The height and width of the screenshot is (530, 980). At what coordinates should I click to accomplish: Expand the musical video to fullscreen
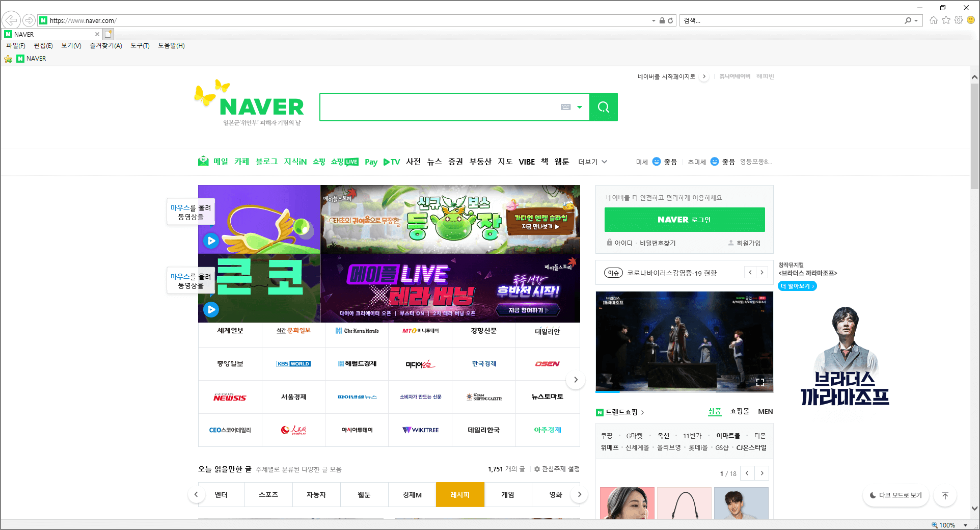coord(760,382)
